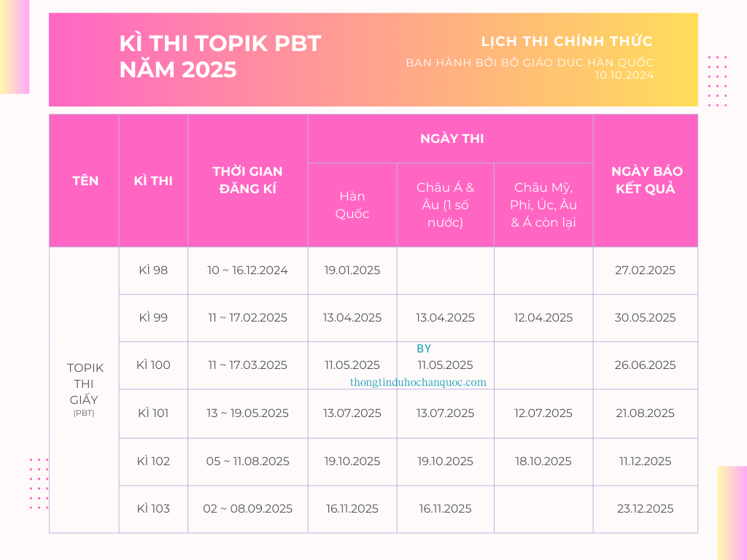Select the "TÊN" column header
The height and width of the screenshot is (560, 747).
(85, 181)
